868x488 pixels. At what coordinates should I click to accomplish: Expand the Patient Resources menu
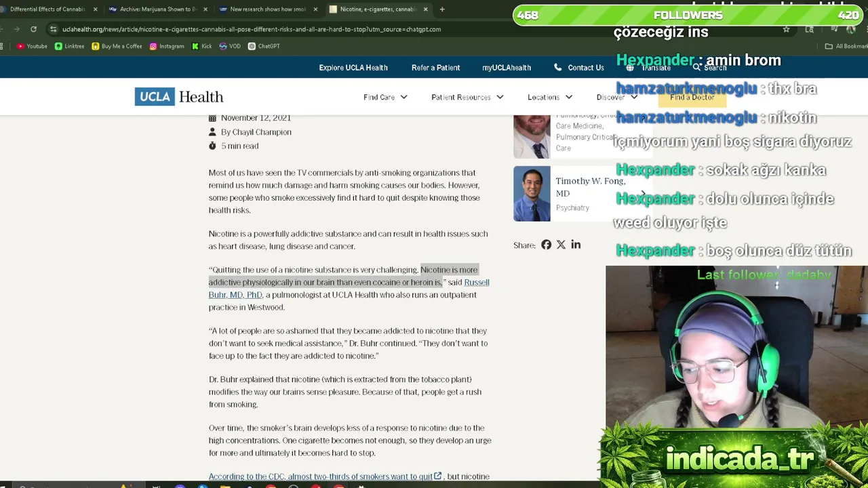pos(467,97)
